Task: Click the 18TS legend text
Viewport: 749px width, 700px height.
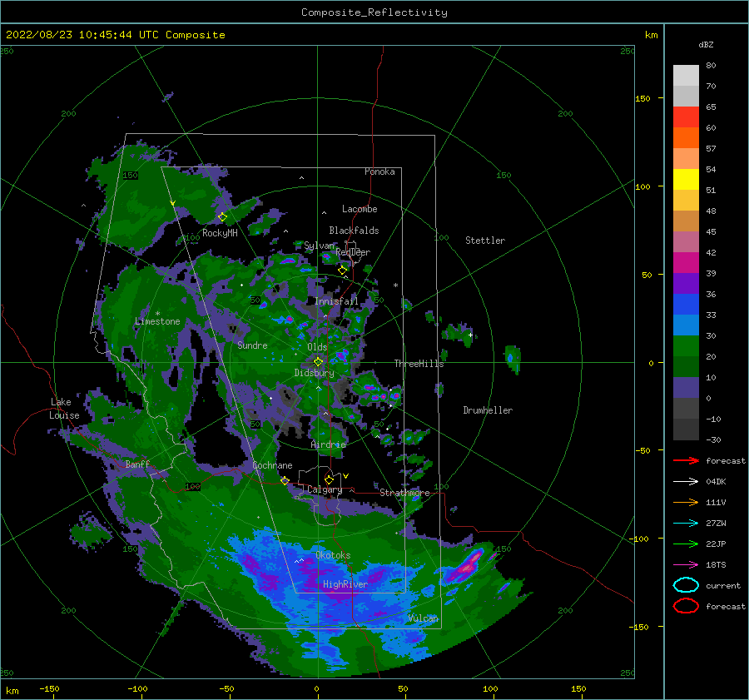Action: click(716, 565)
